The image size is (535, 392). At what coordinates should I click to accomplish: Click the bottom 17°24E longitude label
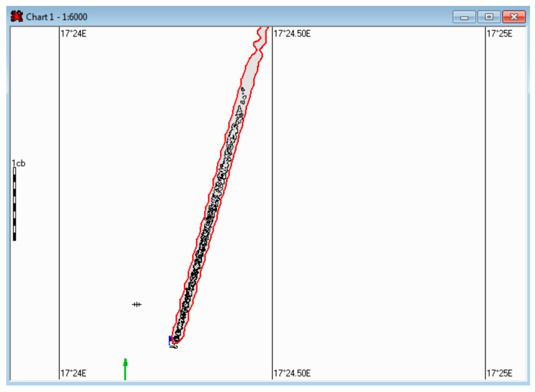tap(73, 374)
